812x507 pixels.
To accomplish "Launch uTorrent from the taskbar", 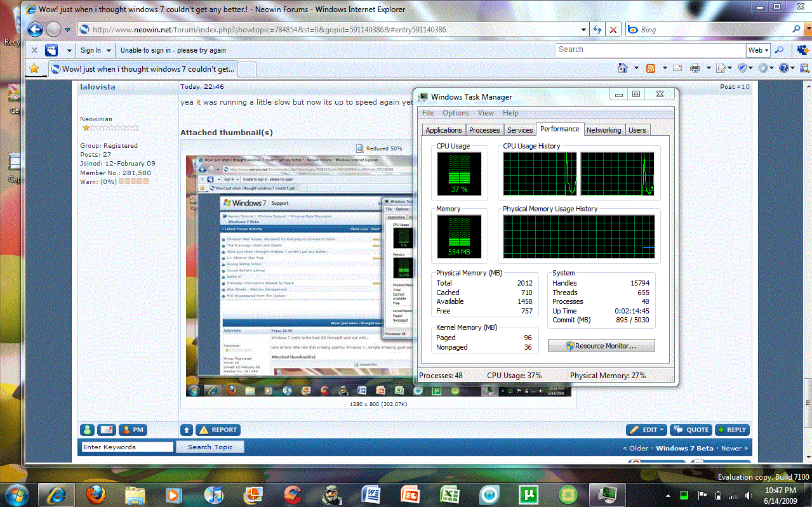I will tap(525, 494).
